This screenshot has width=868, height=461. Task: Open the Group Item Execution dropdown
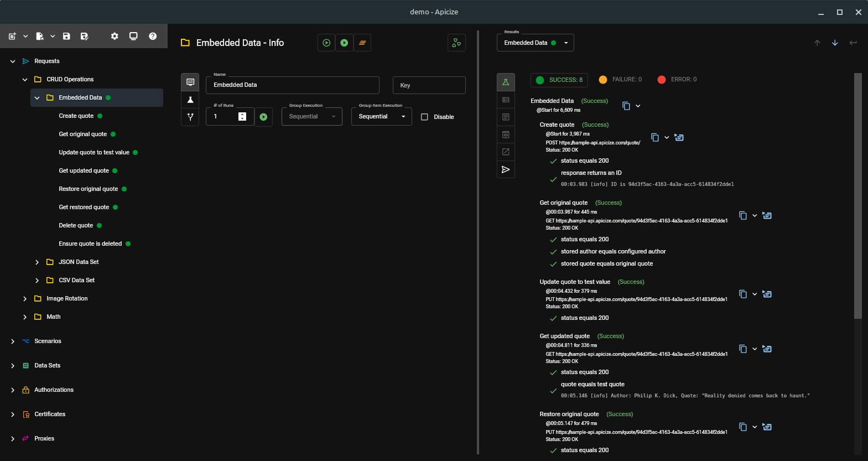tap(382, 116)
